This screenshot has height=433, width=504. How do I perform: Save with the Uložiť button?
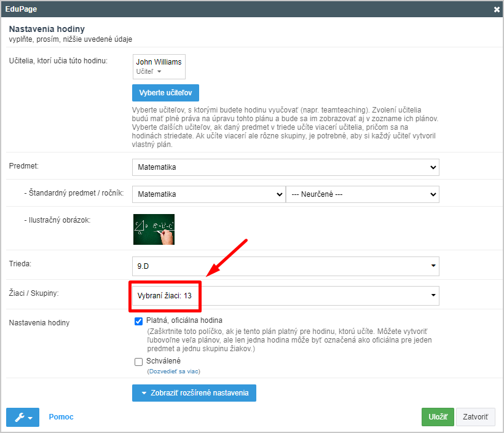[438, 417]
